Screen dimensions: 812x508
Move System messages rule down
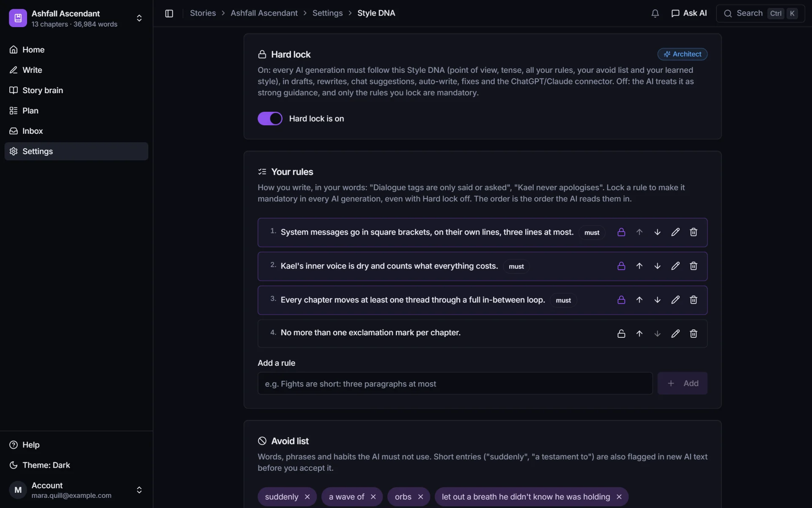[657, 232]
